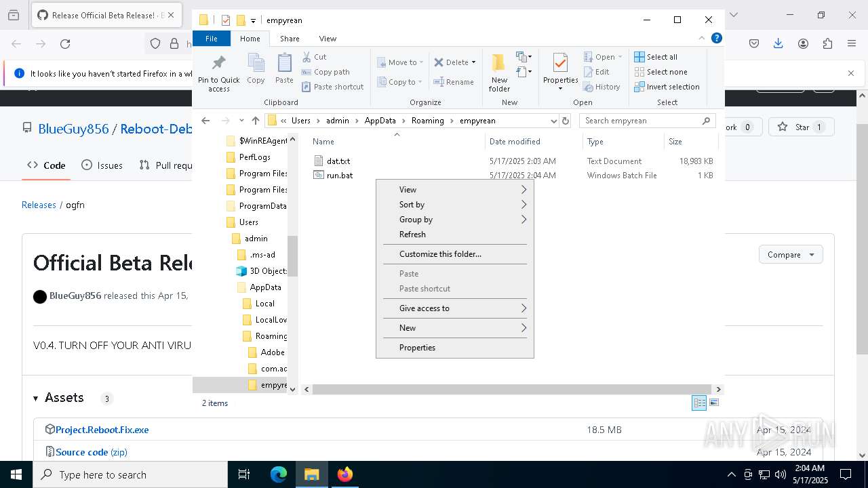
Task: Click the History ribbon item
Action: point(601,87)
